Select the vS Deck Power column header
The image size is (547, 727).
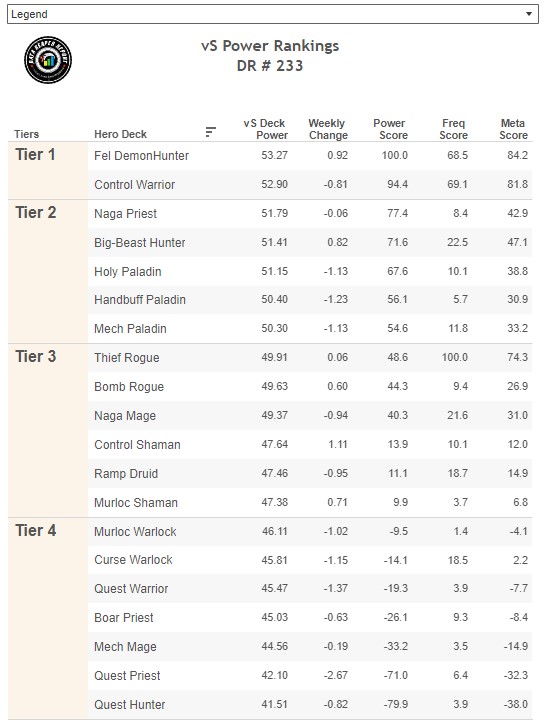(x=265, y=129)
